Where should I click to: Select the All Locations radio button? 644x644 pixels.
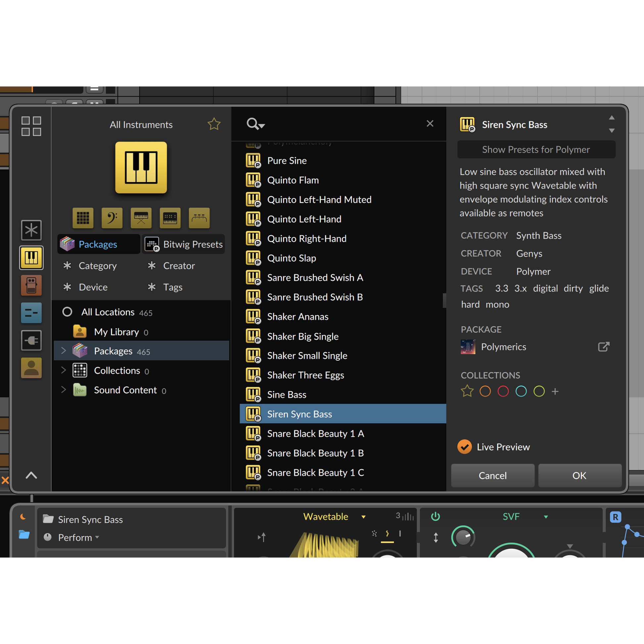(67, 312)
